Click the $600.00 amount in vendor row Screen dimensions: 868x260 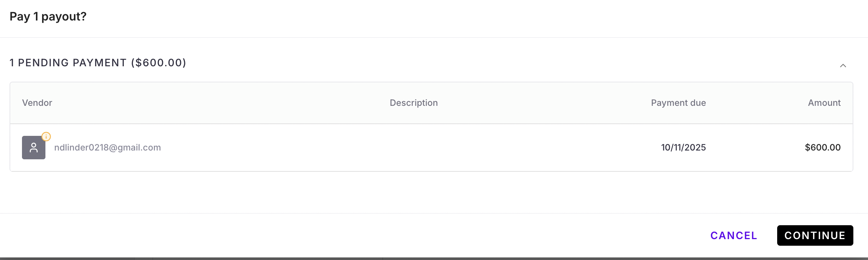(822, 148)
